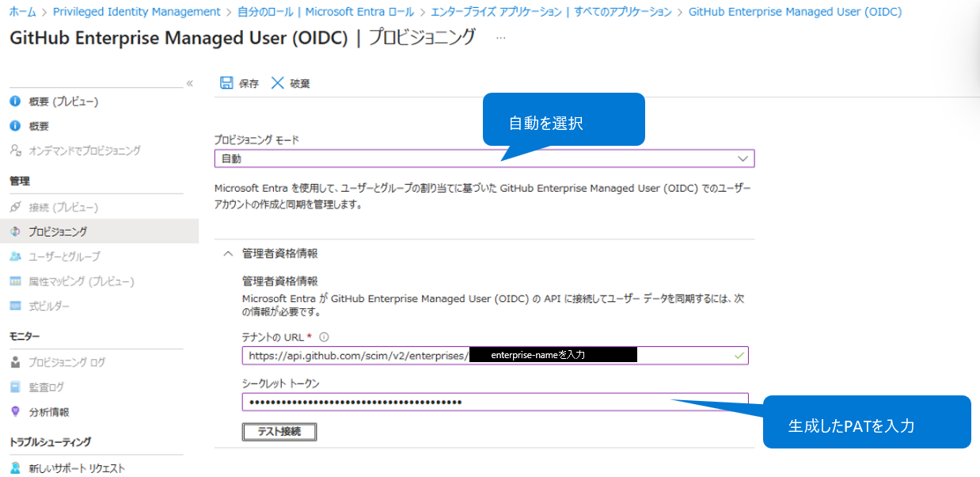Viewport: 980px width, 477px height.
Task: Open 概要 menu item
Action: [39, 126]
